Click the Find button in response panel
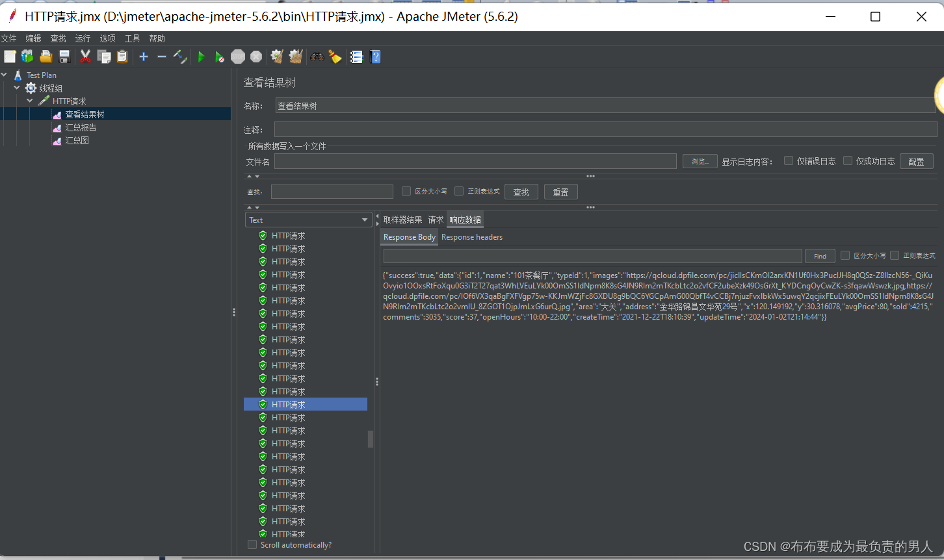This screenshot has width=944, height=560. tap(820, 256)
